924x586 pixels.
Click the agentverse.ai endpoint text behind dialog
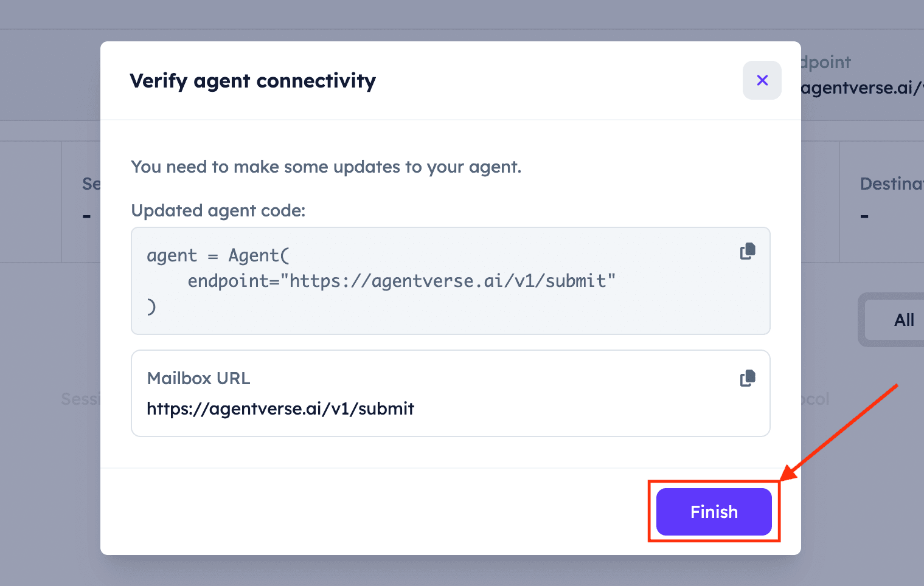[x=862, y=88]
